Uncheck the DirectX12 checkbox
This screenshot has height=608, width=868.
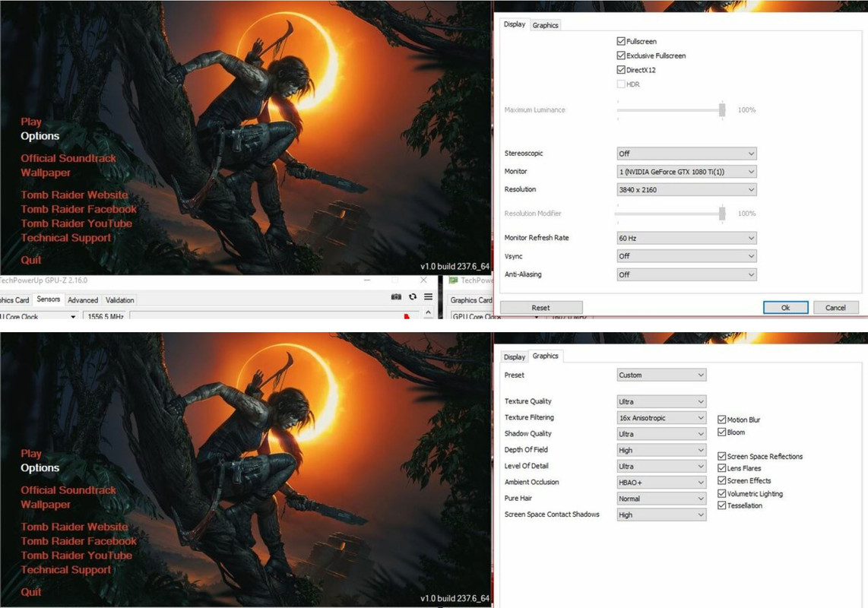[621, 70]
